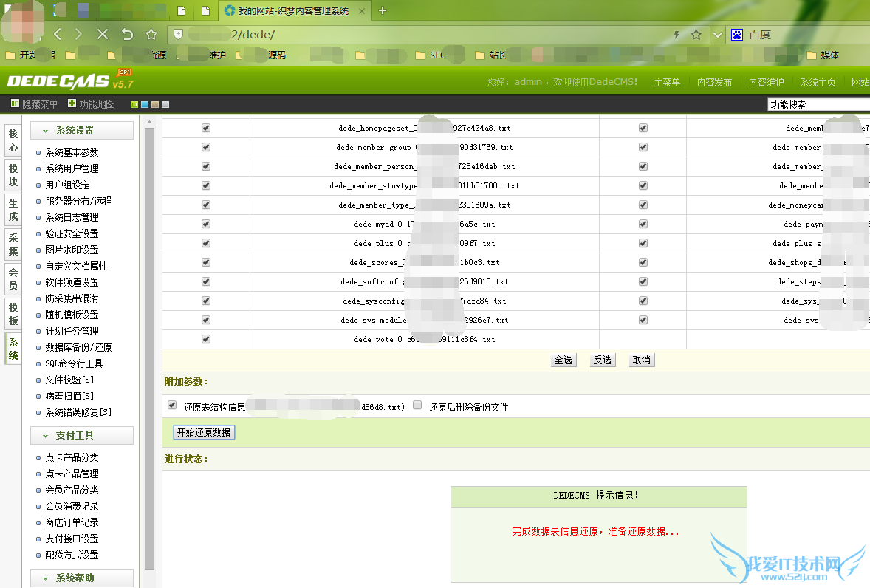Image resolution: width=870 pixels, height=588 pixels.
Task: Uncheck the dede_myad backup file checkbox
Action: [206, 224]
